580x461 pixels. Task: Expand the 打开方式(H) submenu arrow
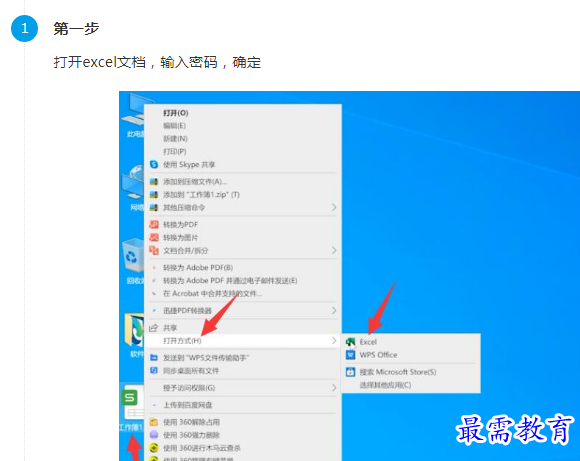point(334,340)
